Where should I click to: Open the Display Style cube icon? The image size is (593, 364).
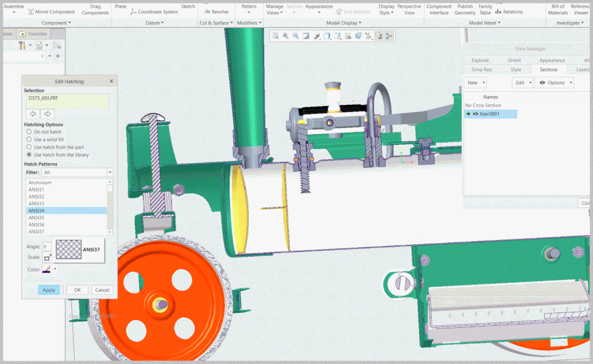tap(326, 36)
